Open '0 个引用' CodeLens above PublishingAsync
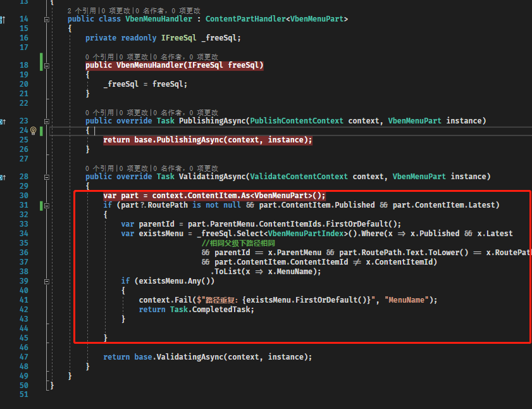 point(99,113)
